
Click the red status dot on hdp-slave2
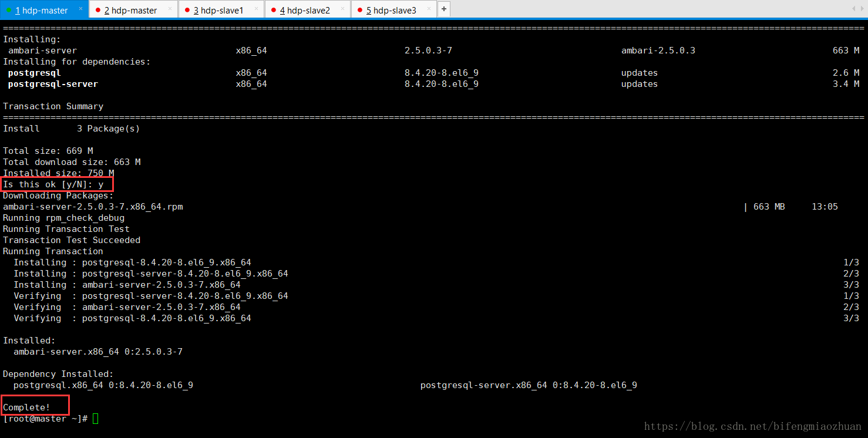coord(274,10)
